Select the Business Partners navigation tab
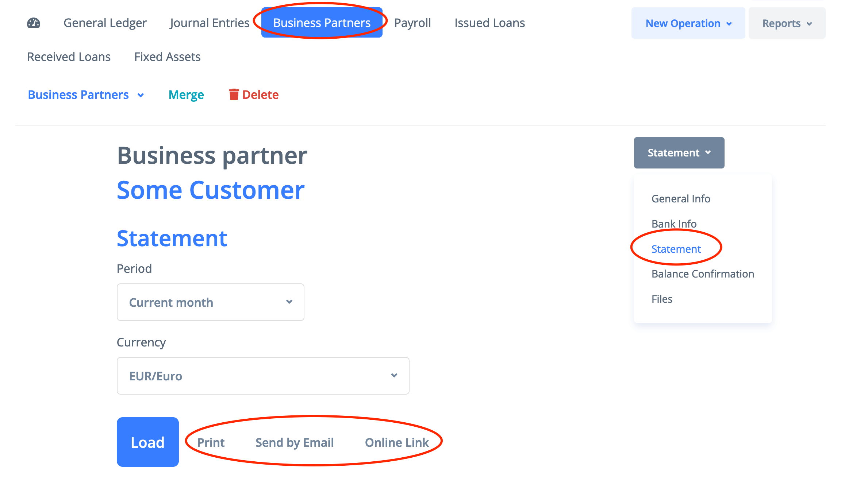841x504 pixels. tap(322, 23)
